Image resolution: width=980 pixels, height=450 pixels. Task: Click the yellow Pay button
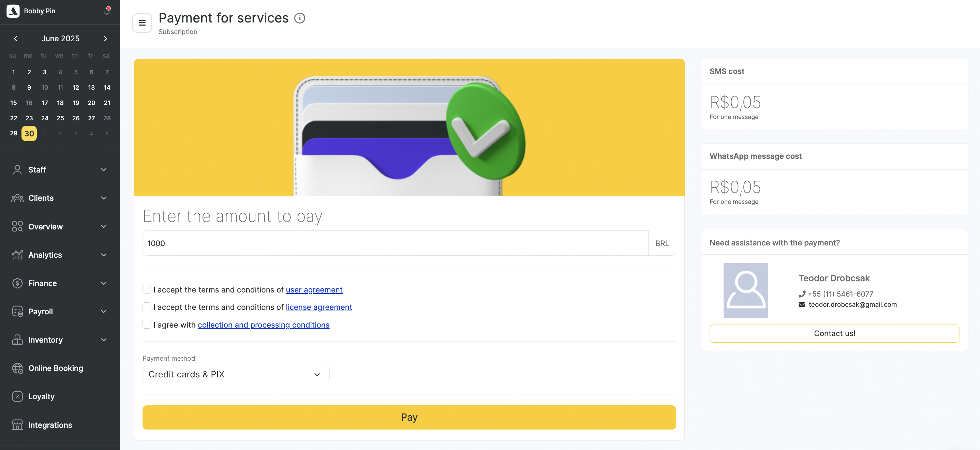[409, 417]
